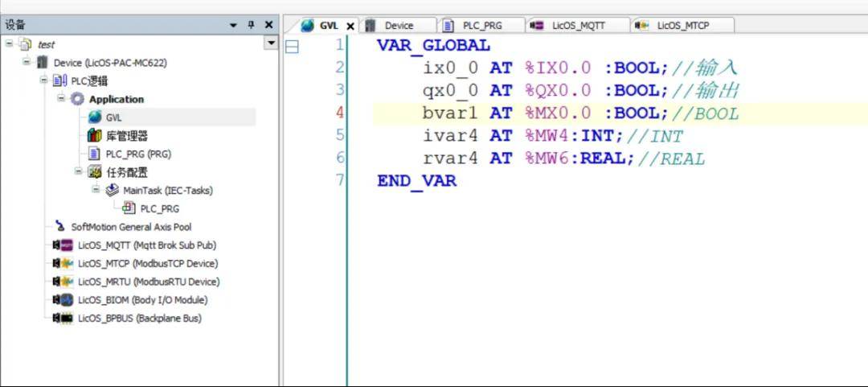Click the Application gear icon
This screenshot has width=868, height=387.
[77, 99]
